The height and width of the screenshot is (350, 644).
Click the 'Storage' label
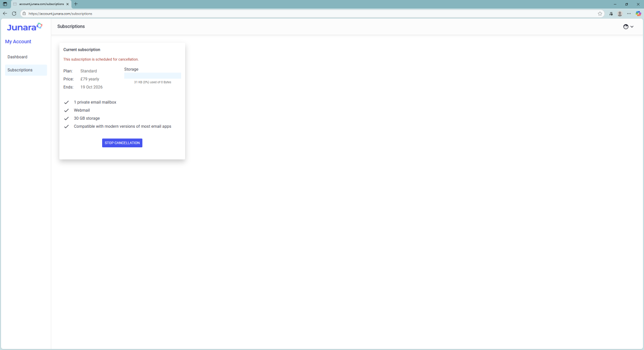[x=131, y=69]
